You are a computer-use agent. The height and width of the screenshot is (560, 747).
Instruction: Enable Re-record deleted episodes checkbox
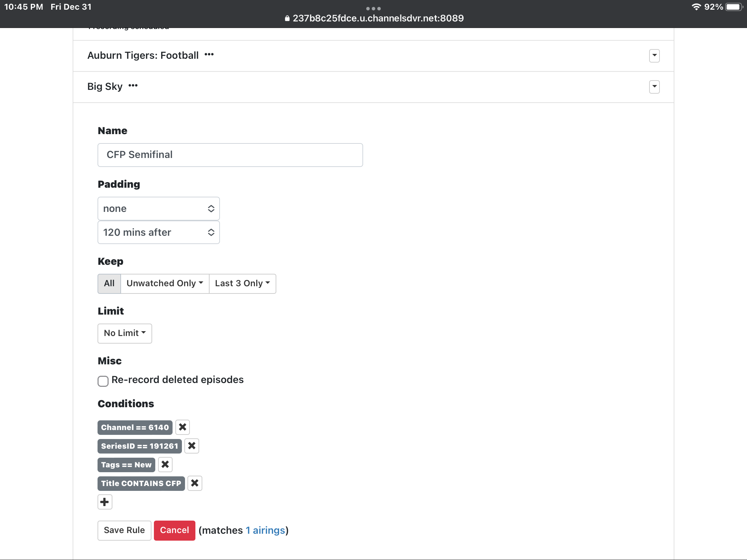click(103, 381)
